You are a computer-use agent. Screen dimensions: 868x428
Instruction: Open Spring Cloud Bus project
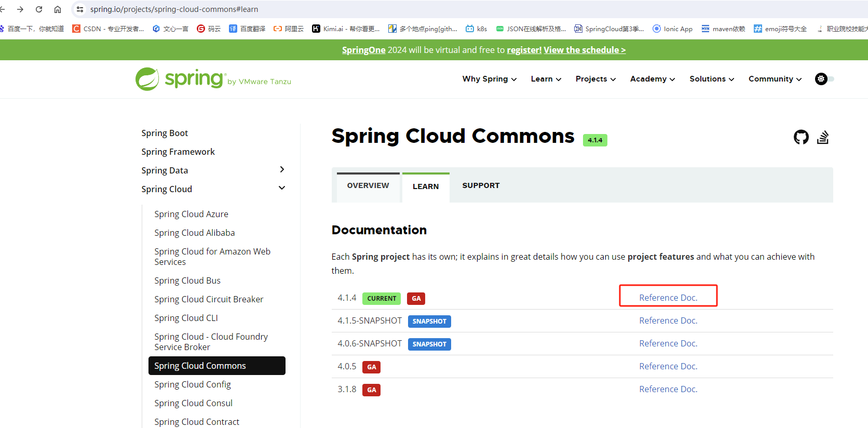[x=187, y=280]
